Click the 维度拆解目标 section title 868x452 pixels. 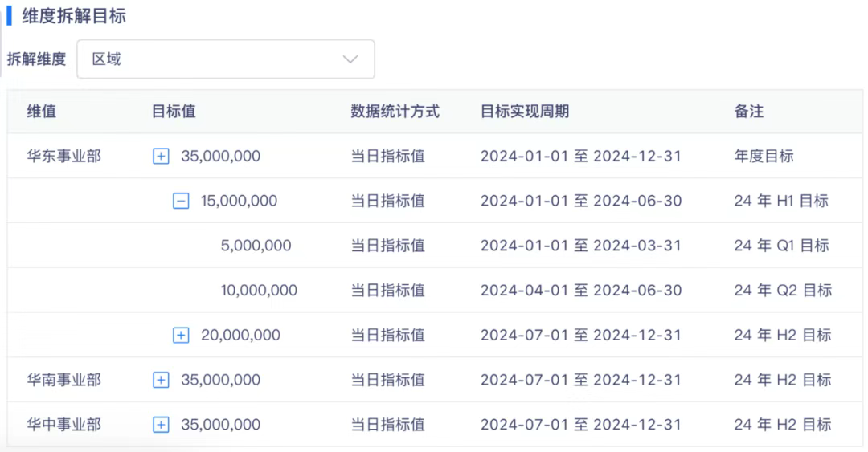pyautogui.click(x=74, y=16)
